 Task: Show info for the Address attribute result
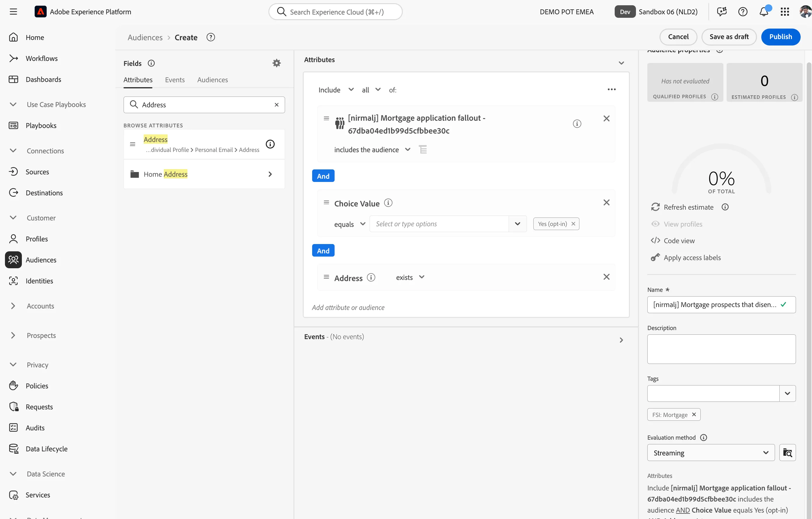270,144
